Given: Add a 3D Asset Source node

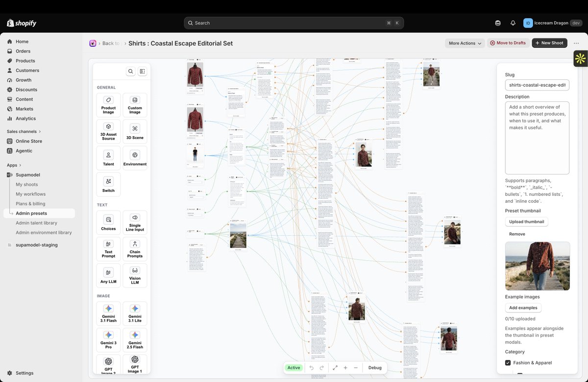Looking at the screenshot, I should coord(108,131).
